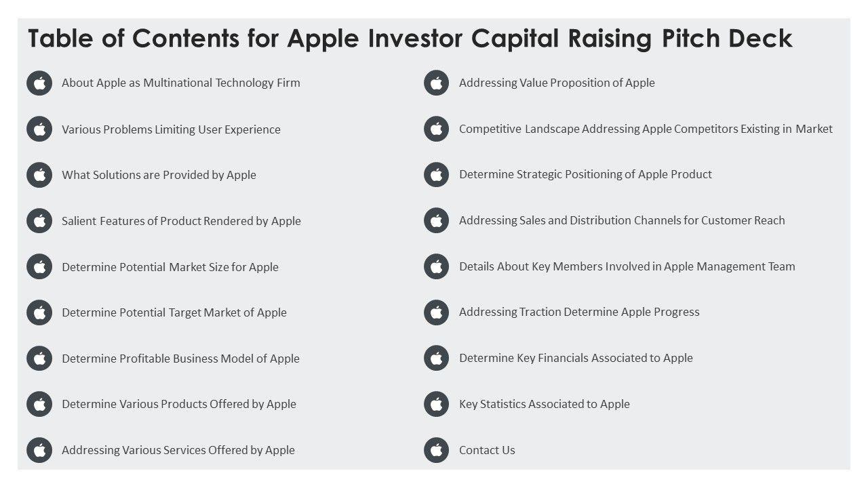Jump to Addressing Sales and Distribution Channels
868x488 pixels.
[622, 220]
